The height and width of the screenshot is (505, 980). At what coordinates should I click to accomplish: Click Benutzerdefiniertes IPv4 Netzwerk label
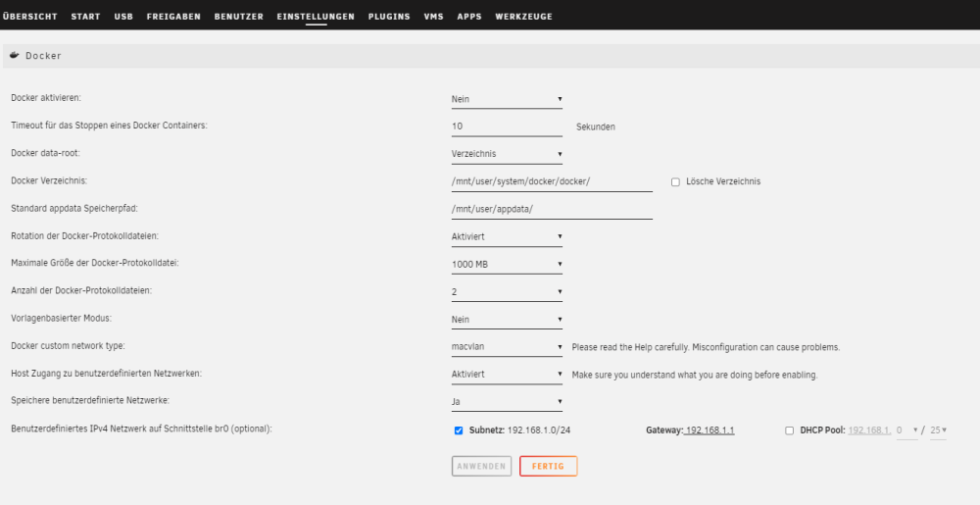click(141, 429)
